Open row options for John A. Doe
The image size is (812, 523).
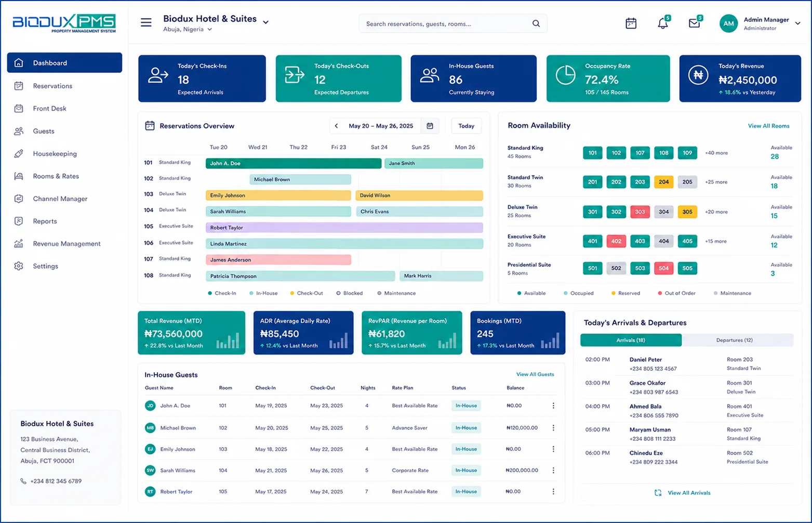point(553,406)
